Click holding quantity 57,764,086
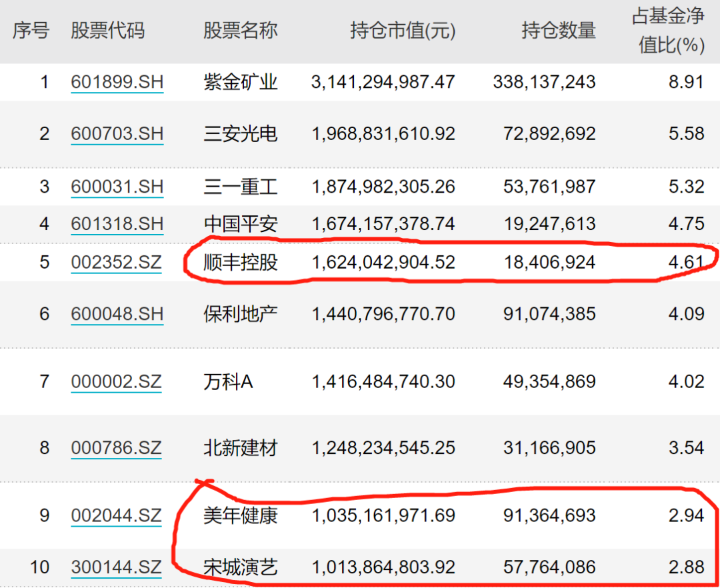The width and height of the screenshot is (720, 588). 549,567
